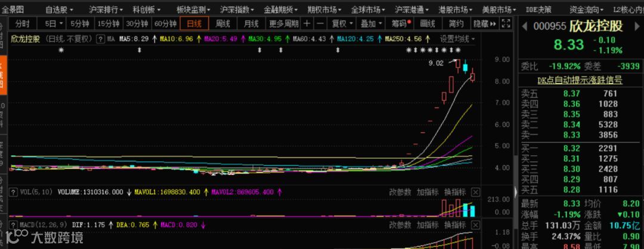
Task: Select the MA20:5.49 moving average label
Action: tap(221, 39)
